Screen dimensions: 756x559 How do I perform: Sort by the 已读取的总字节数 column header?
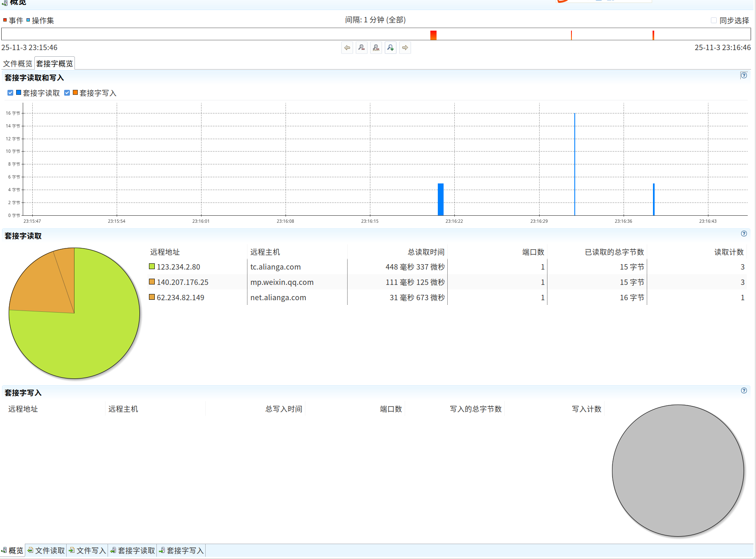pyautogui.click(x=614, y=252)
